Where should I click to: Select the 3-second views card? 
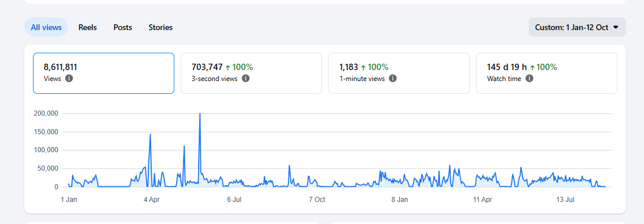[x=251, y=73]
